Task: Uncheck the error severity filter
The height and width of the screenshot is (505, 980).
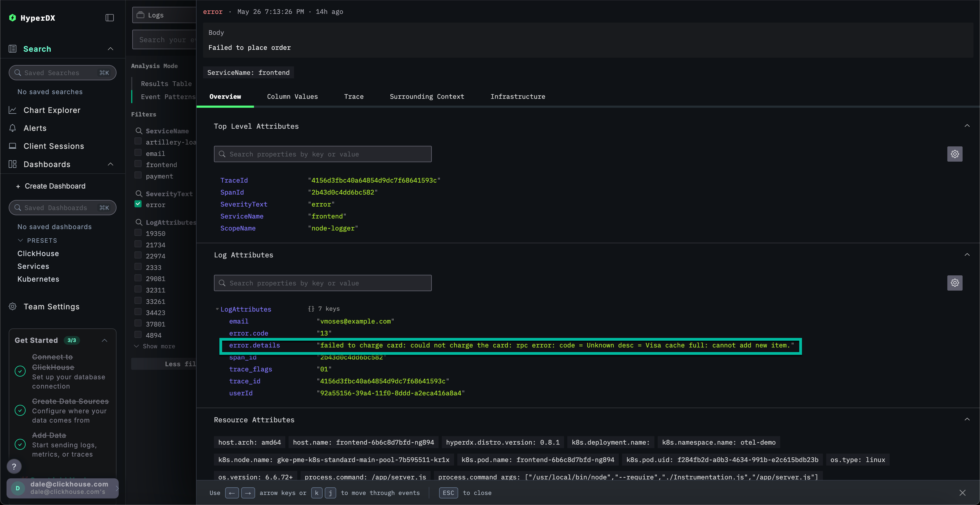Action: point(138,204)
